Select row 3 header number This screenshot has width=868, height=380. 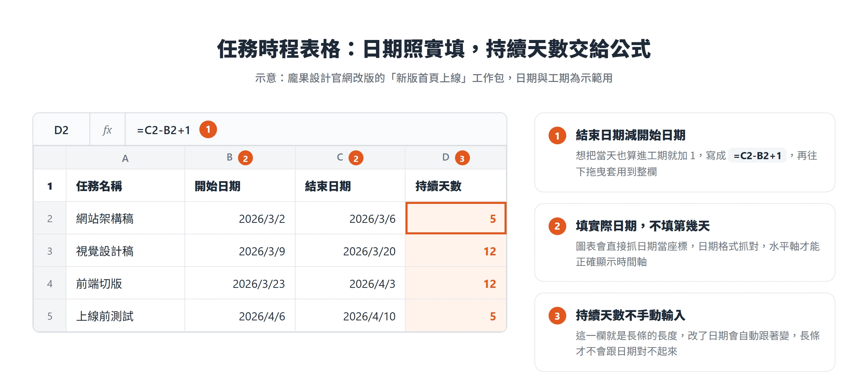pos(50,251)
